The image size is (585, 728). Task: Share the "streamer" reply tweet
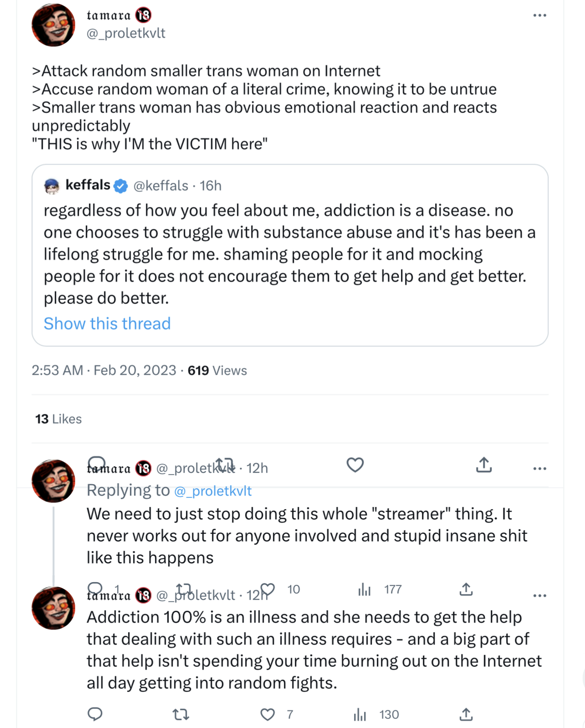coord(466,589)
